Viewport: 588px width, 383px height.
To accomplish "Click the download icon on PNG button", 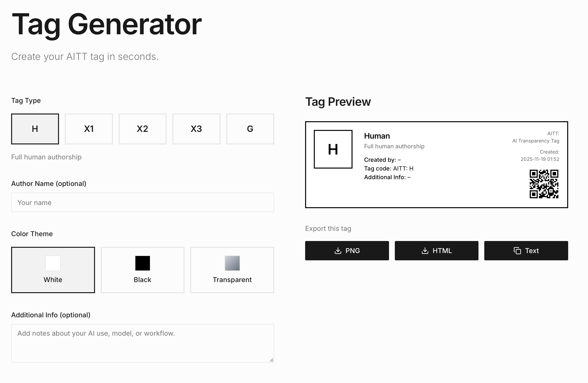I will 338,251.
